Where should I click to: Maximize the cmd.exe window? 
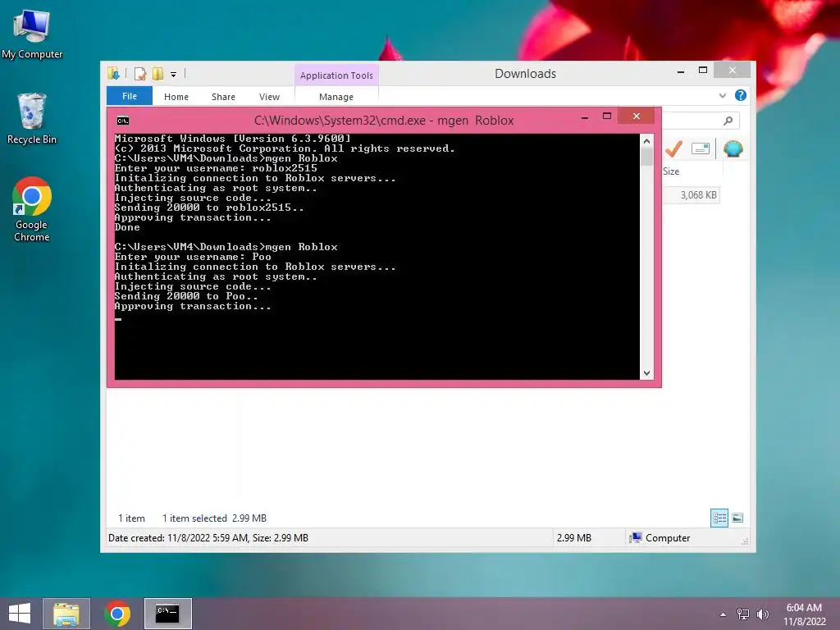[607, 116]
